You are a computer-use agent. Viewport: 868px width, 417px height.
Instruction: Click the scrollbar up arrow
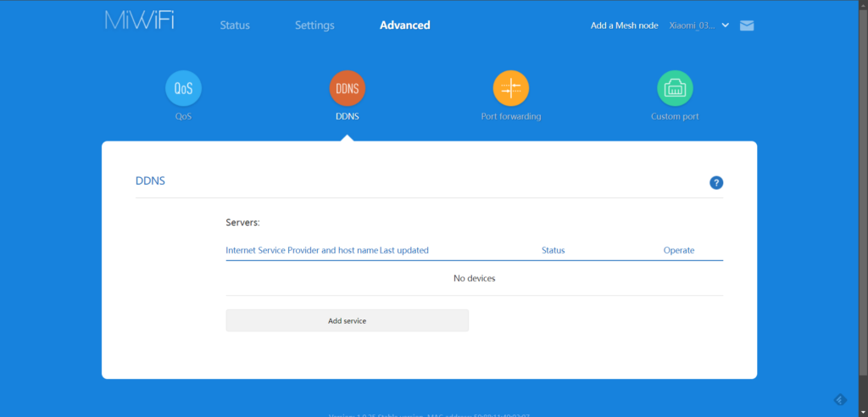point(862,4)
